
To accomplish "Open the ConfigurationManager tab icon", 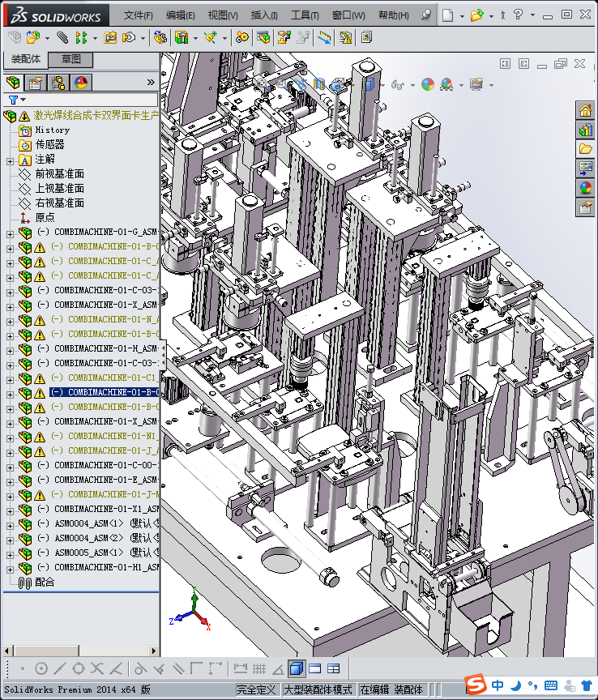I will [x=58, y=83].
